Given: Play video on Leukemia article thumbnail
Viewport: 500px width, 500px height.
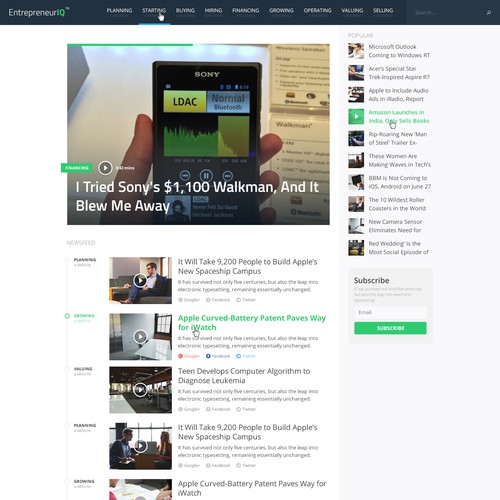Looking at the screenshot, I should point(140,390).
